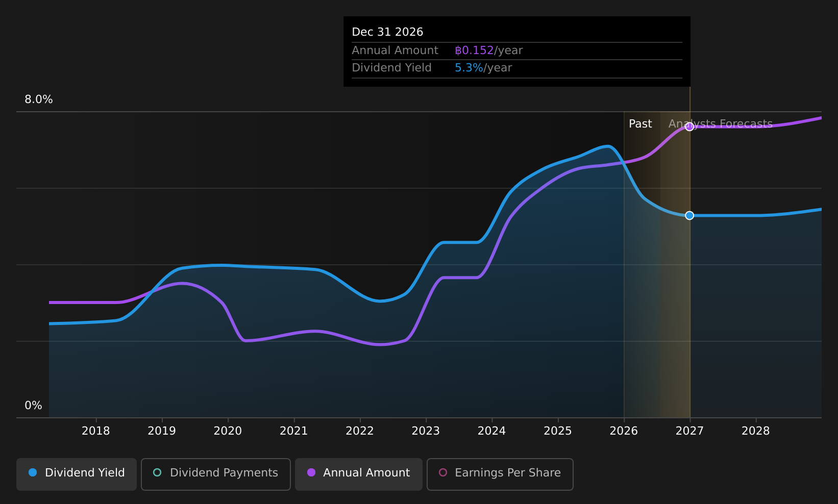838x504 pixels.
Task: Click the 2024 x-axis label
Action: tap(491, 431)
